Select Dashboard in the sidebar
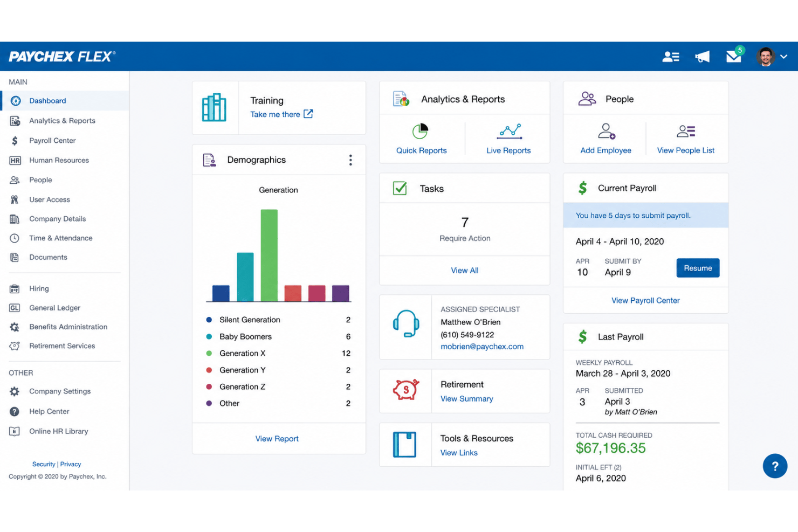Screen dimensions: 798x532 coord(65,101)
